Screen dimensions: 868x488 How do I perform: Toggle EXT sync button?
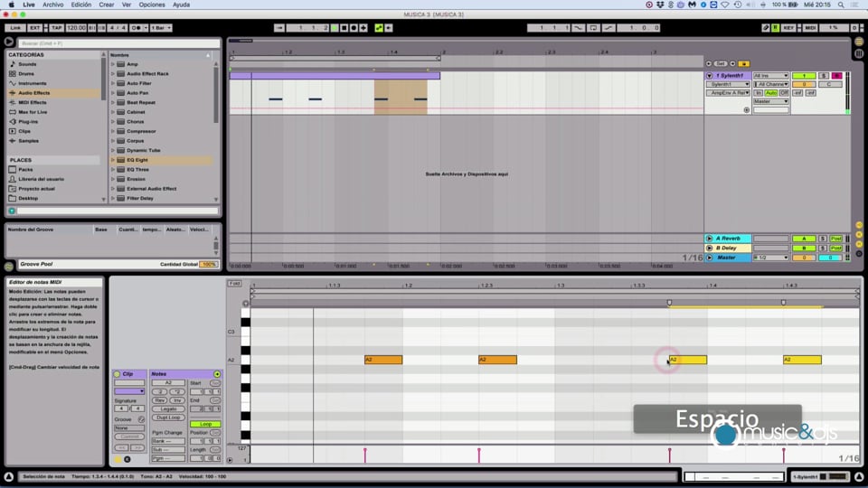pyautogui.click(x=34, y=28)
